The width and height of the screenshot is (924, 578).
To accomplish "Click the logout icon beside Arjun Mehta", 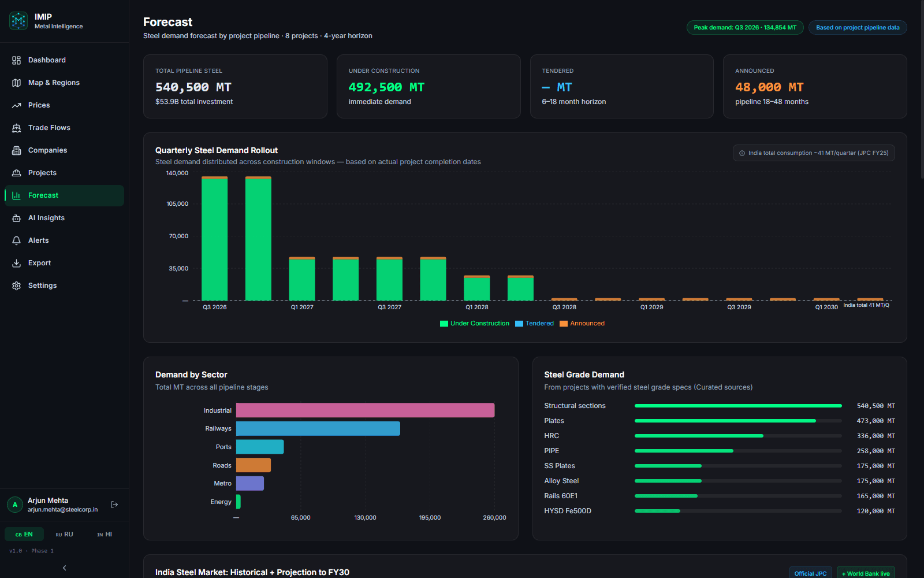I will point(114,505).
